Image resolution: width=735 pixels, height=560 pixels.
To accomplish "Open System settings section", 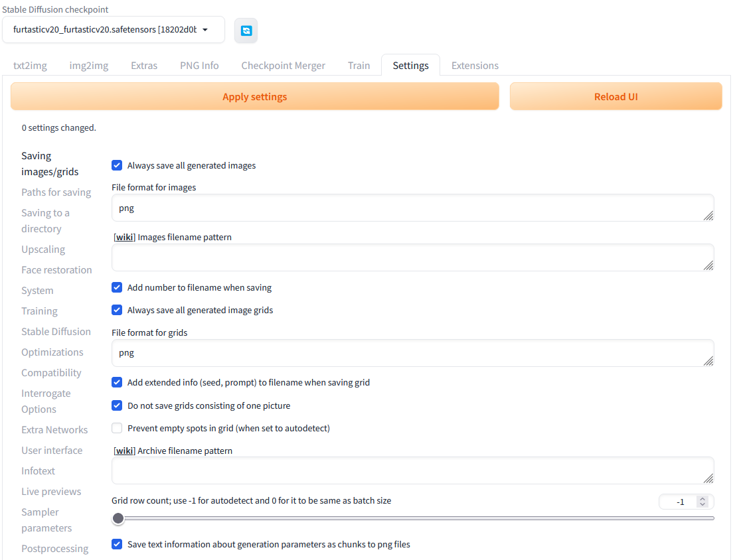I will (37, 291).
